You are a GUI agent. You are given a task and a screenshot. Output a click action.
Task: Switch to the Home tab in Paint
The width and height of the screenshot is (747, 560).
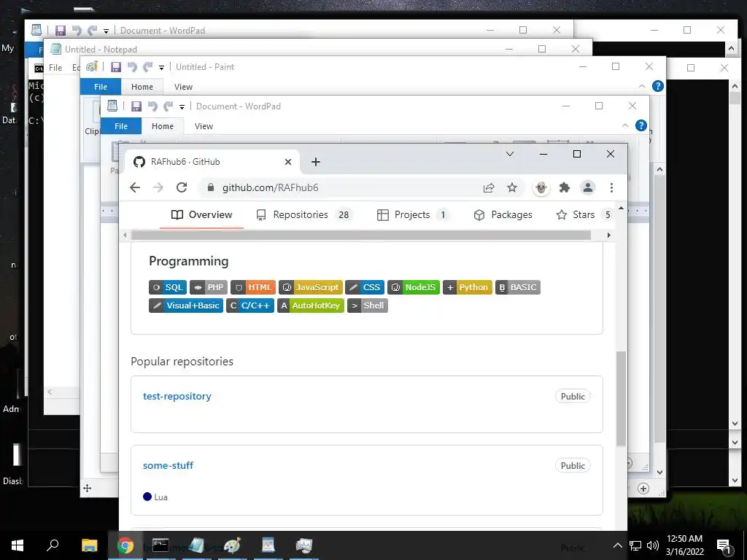[x=142, y=87]
